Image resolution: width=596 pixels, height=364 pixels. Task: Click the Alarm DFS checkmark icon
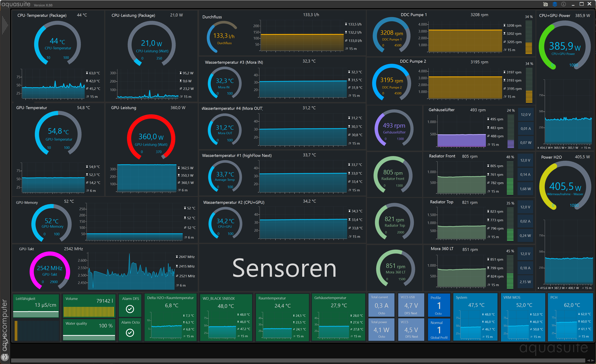130,309
